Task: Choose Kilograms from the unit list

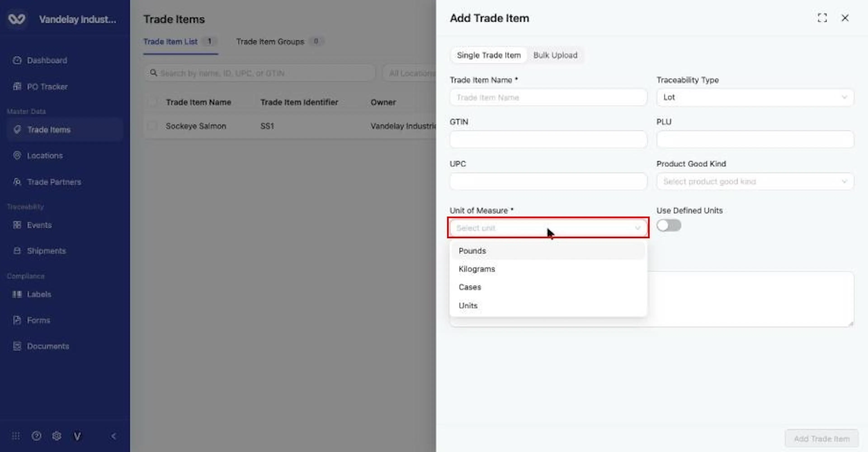Action: 548,269
